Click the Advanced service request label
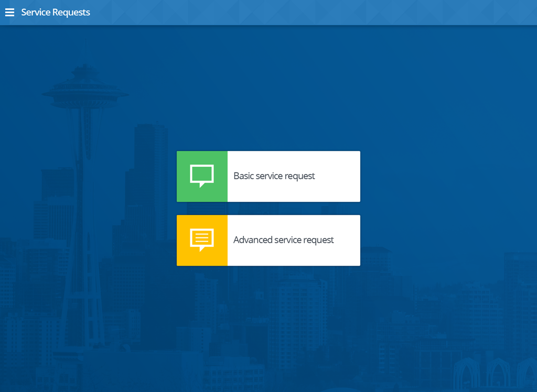 click(283, 239)
